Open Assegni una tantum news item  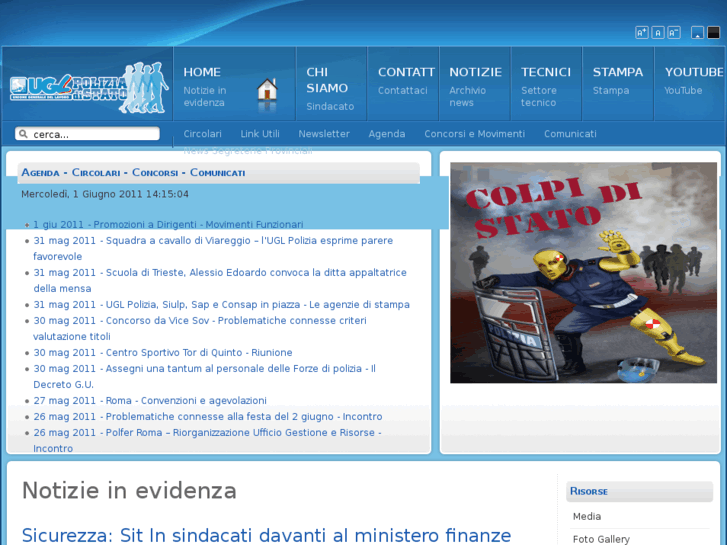pyautogui.click(x=204, y=376)
